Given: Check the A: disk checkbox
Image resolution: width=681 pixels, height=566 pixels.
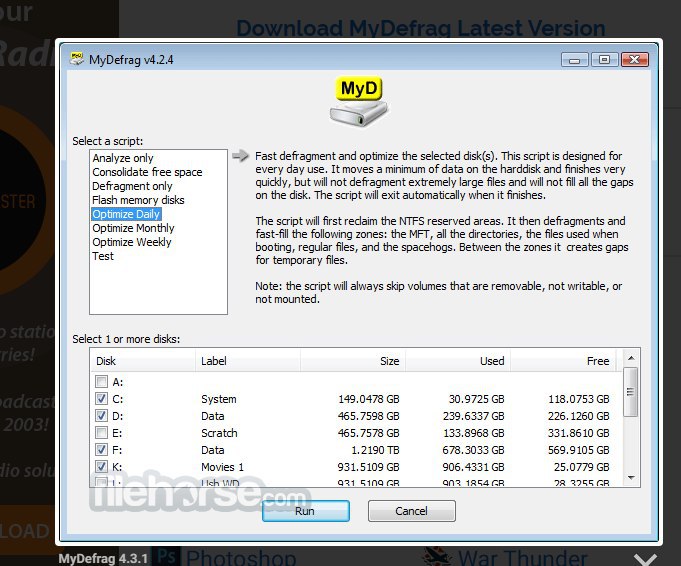Looking at the screenshot, I should pyautogui.click(x=101, y=382).
